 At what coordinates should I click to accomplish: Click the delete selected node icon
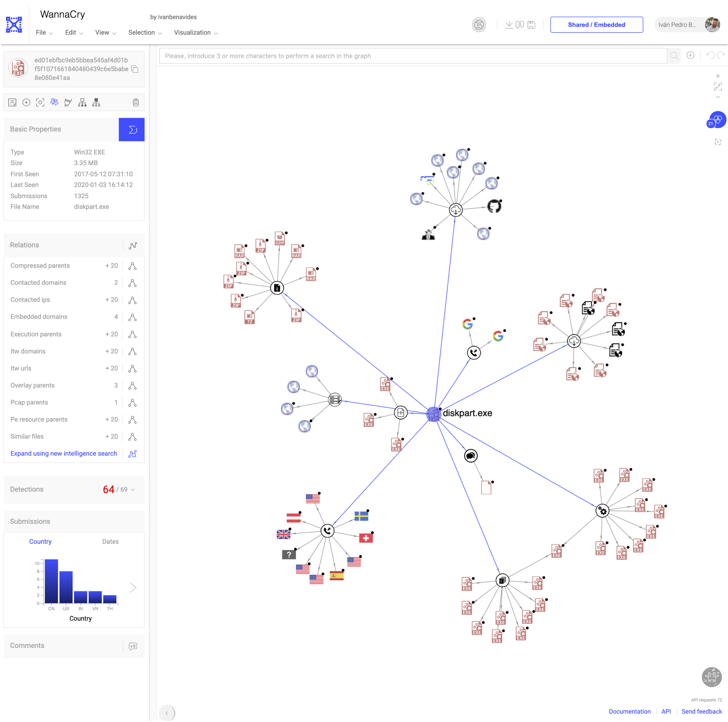135,102
